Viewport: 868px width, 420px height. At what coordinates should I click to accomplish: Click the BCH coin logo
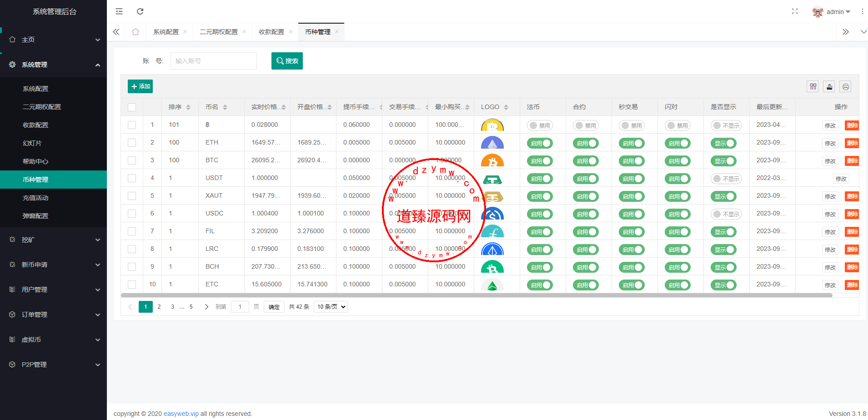pos(492,267)
